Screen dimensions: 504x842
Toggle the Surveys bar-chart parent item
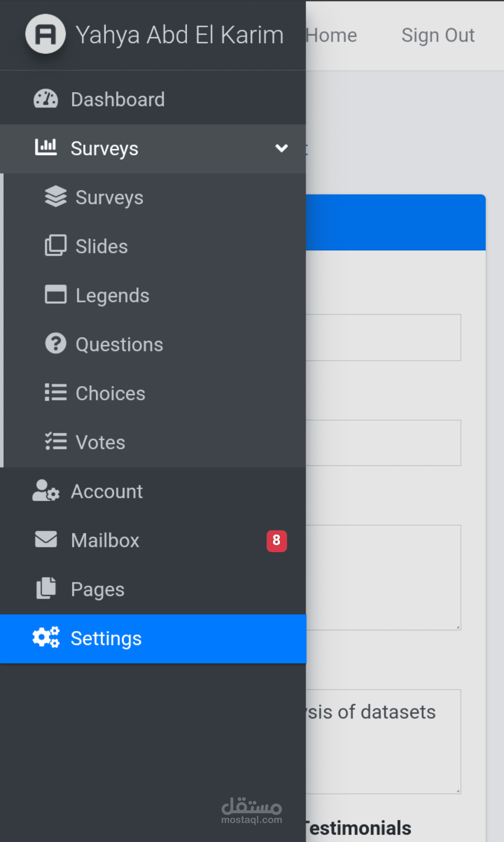click(104, 148)
